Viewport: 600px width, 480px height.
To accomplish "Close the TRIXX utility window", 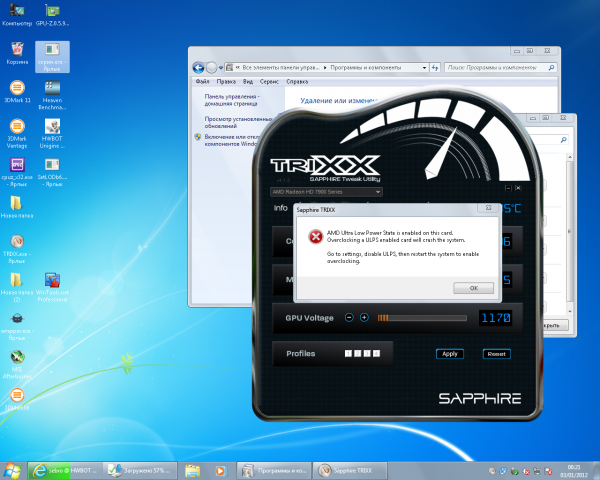I will coord(518,188).
